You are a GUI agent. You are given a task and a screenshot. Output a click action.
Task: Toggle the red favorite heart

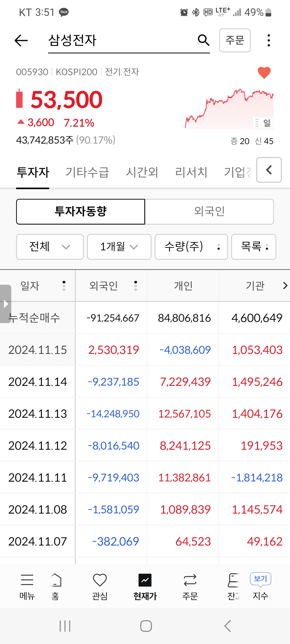tap(264, 72)
